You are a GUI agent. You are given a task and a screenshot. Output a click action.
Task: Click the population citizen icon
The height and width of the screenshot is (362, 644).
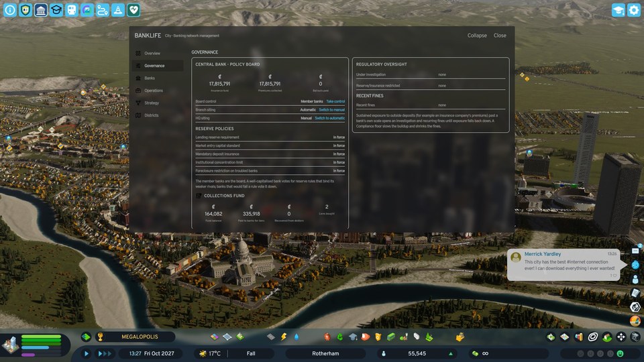384,353
